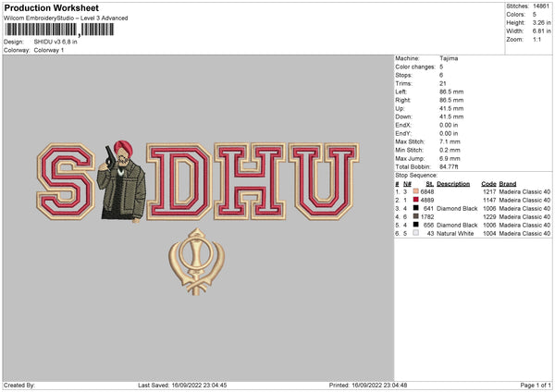Click the golden Khanda emblem in the design
This screenshot has width=555, height=392.
(196, 262)
